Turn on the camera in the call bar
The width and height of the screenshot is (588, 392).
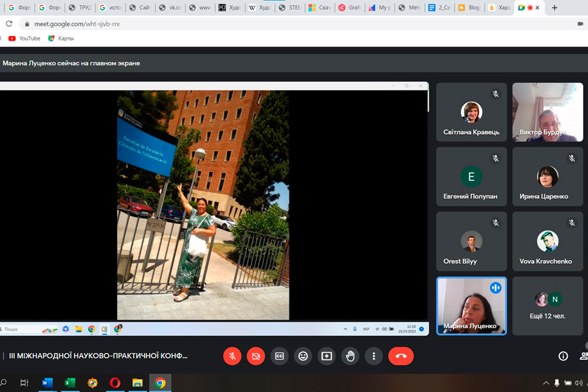coord(255,356)
